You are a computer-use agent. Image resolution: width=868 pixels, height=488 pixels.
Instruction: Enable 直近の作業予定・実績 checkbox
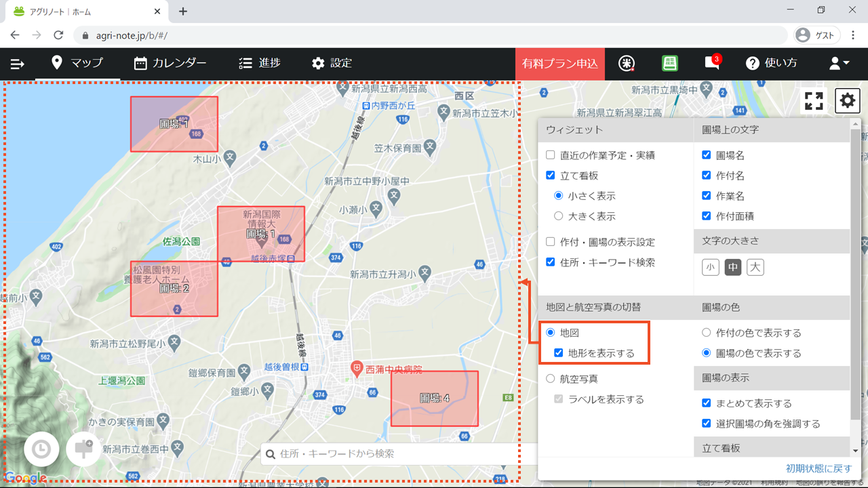coord(551,155)
